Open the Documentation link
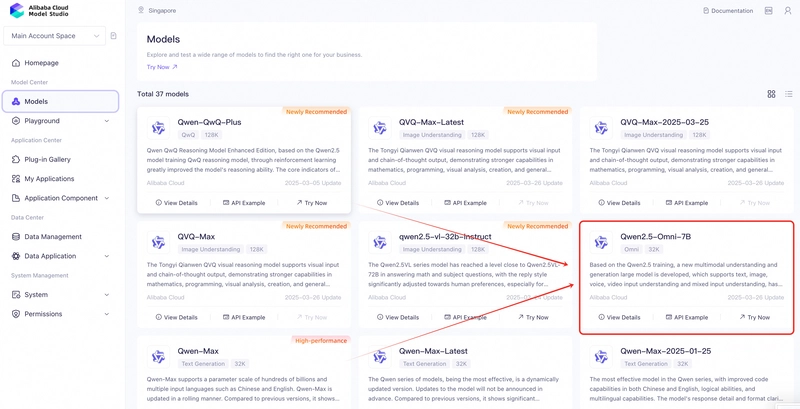The width and height of the screenshot is (800, 409). [728, 11]
